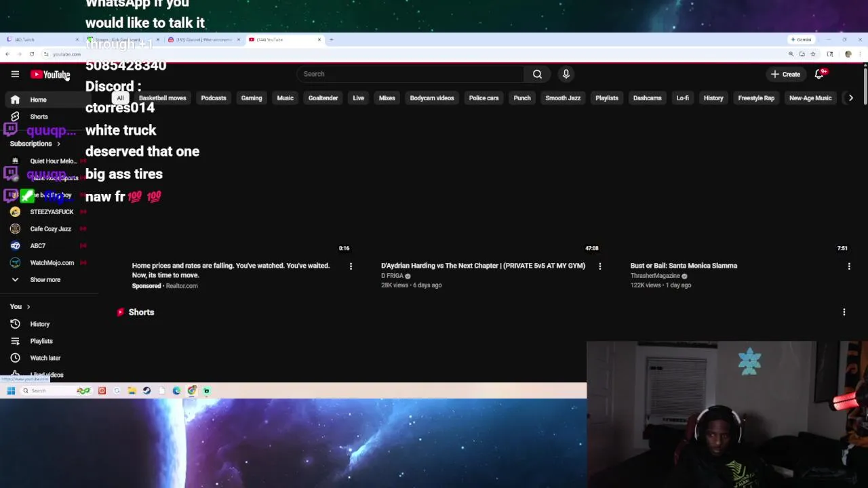
Task: Click the search magnifier button
Action: pos(537,74)
